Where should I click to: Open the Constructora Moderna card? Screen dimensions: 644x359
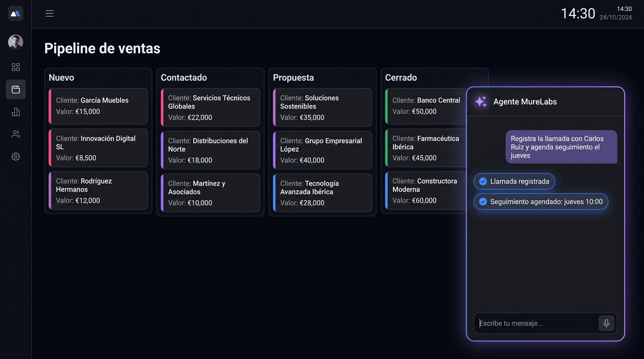(425, 191)
